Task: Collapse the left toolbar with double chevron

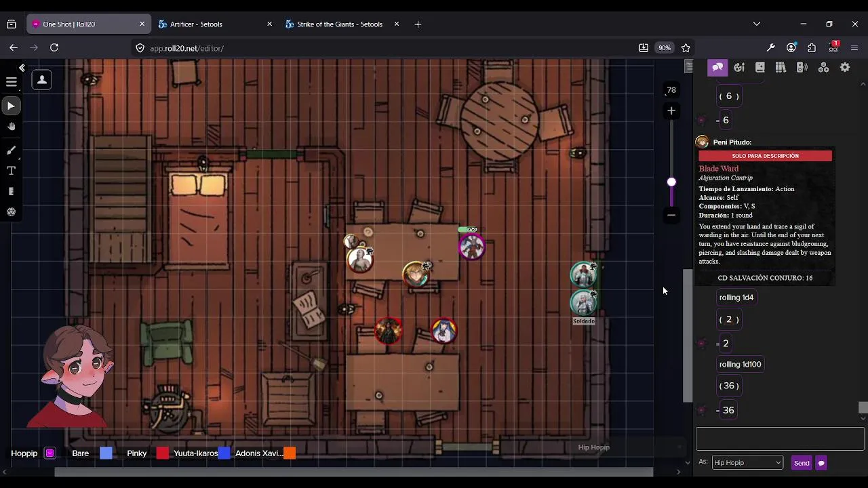Action: [x=22, y=68]
